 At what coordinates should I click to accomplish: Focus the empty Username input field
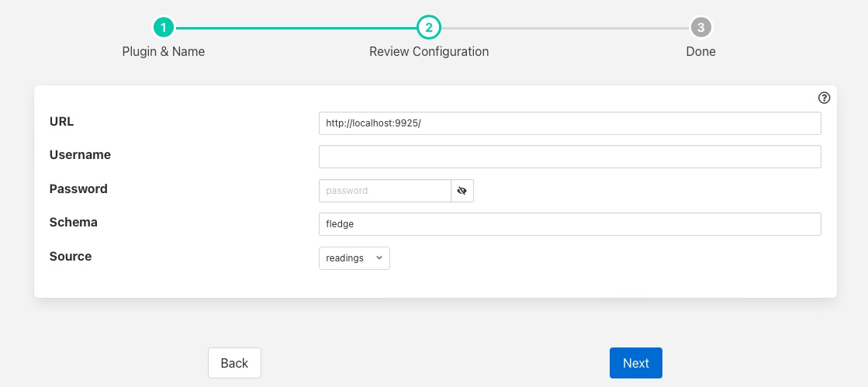click(x=569, y=157)
